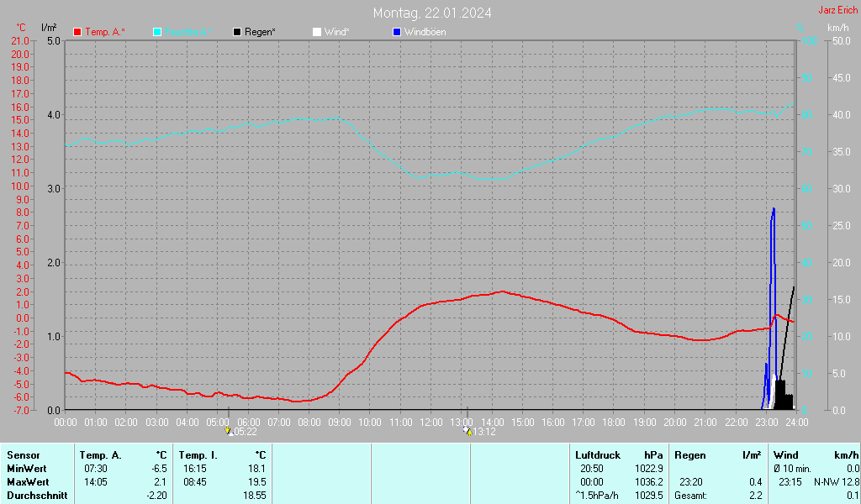This screenshot has height=504, width=861.
Task: Click the white Wind legend square
Action: [317, 32]
